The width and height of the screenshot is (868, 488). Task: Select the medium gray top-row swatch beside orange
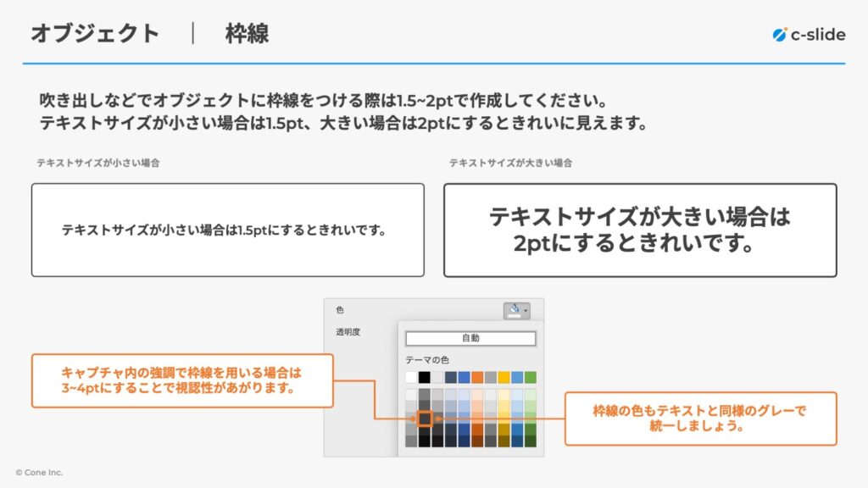pos(491,377)
